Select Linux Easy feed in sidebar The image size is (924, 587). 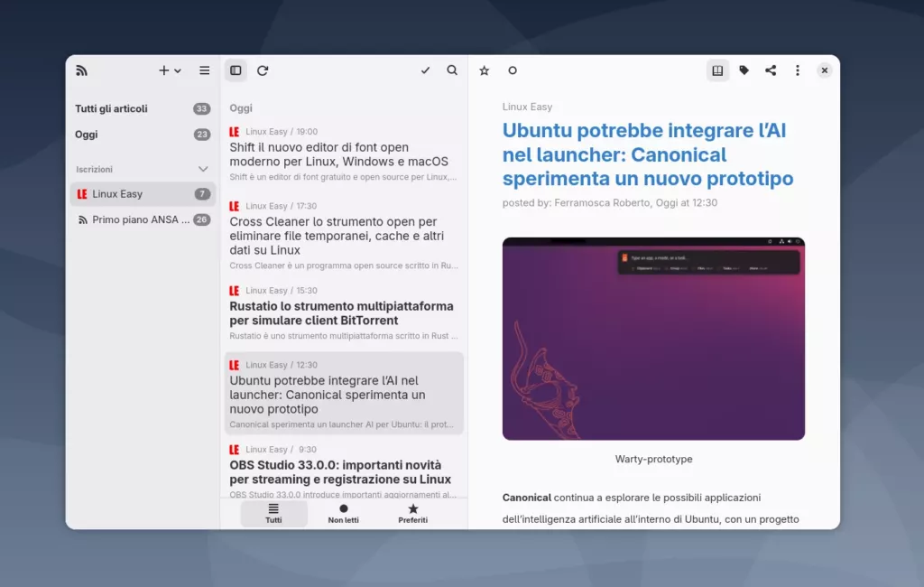(142, 194)
